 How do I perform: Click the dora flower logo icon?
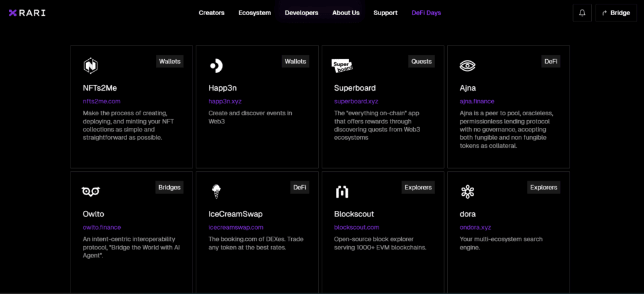[467, 191]
